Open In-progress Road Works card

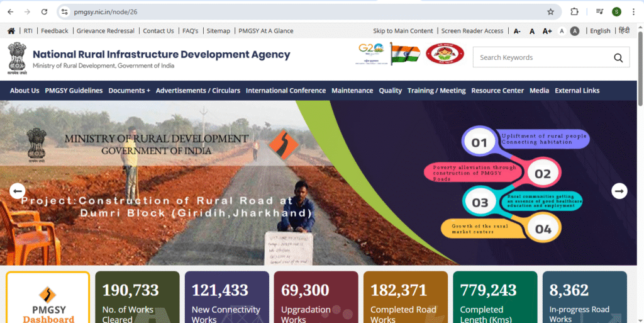click(x=584, y=297)
